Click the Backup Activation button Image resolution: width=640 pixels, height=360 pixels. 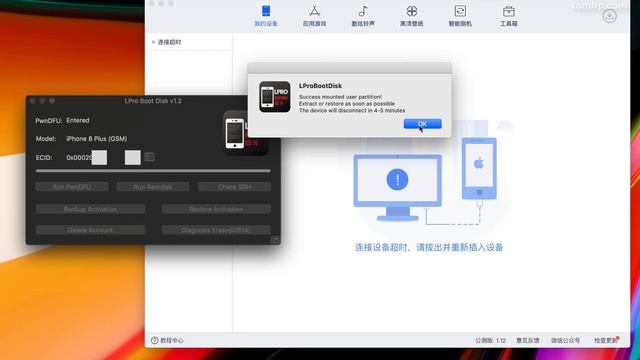coord(90,209)
